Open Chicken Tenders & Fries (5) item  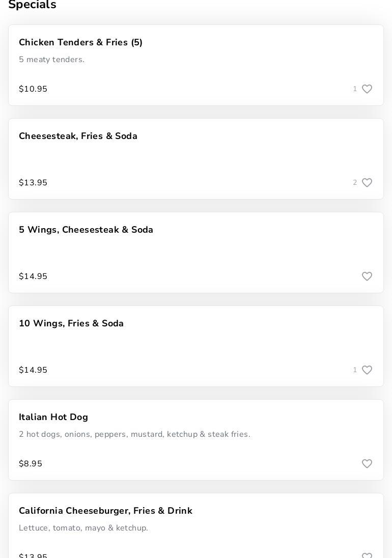[80, 43]
